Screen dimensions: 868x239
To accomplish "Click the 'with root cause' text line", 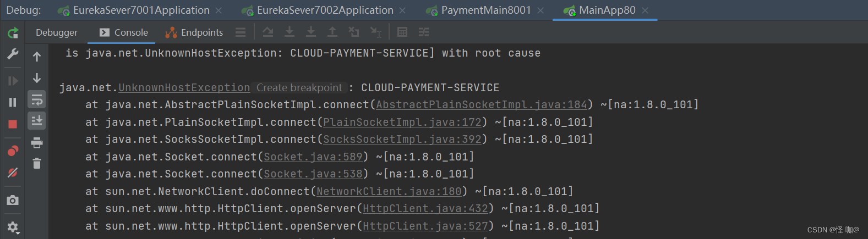I will tap(491, 53).
